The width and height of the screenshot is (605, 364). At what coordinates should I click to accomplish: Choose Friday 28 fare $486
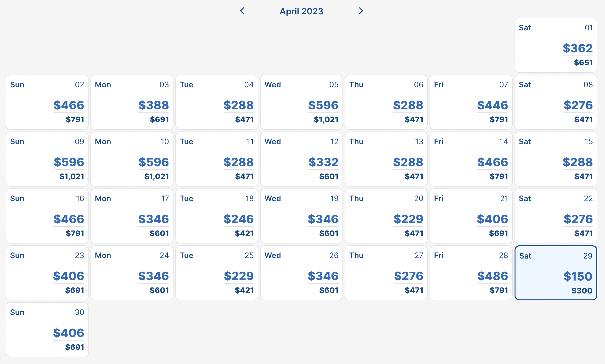point(471,273)
